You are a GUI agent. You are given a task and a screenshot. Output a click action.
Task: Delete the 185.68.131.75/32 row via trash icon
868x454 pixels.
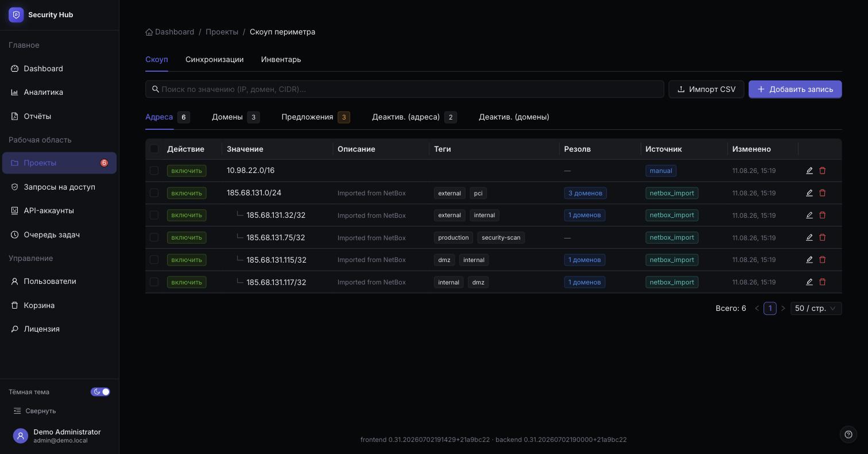[x=822, y=237]
